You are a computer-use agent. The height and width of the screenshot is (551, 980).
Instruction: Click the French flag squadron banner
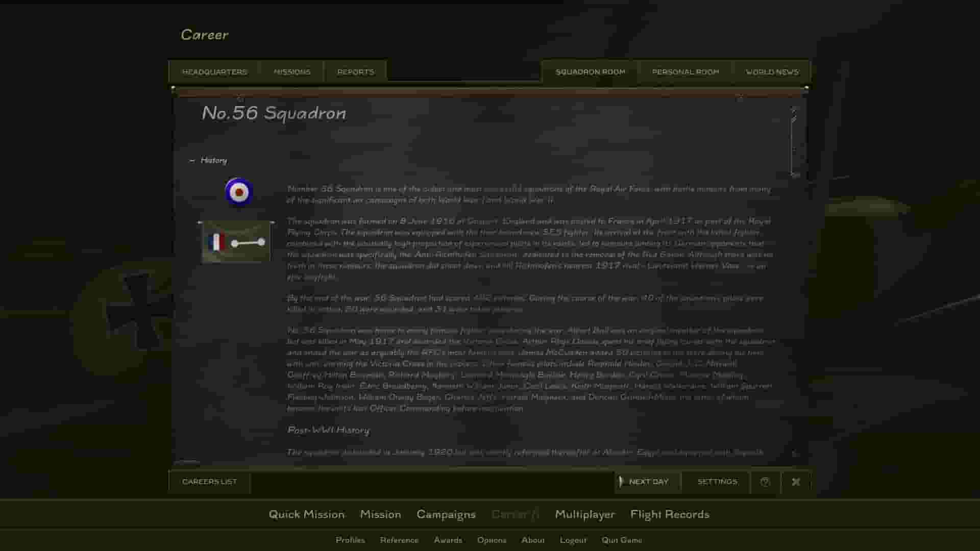(236, 242)
